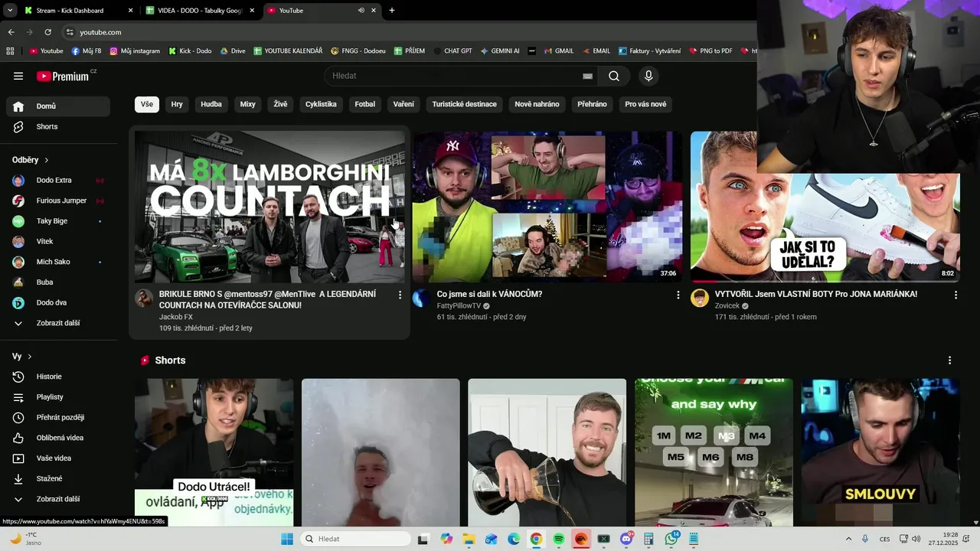Open Odběry section chevron

(x=47, y=160)
